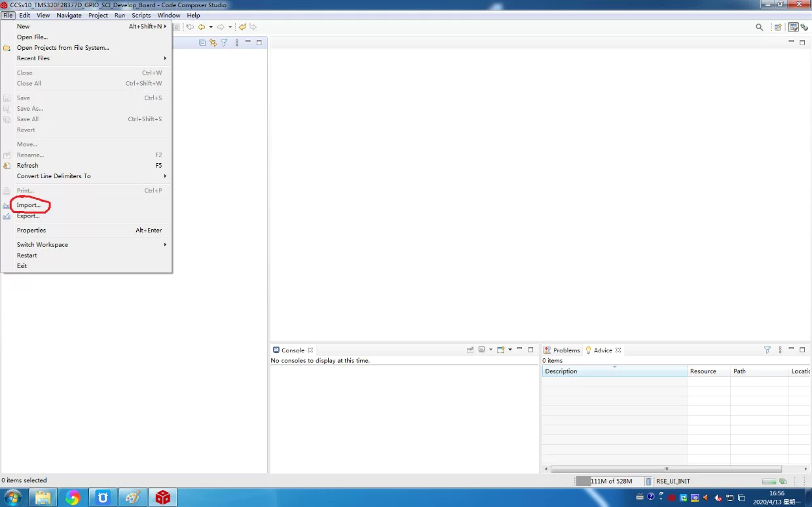Viewport: 812px width, 507px height.
Task: Open the Project menu
Action: (98, 15)
